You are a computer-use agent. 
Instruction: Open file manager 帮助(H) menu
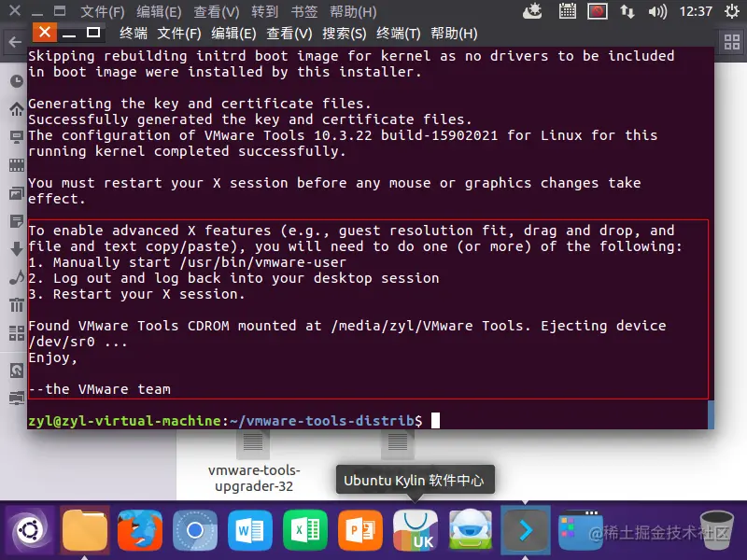tap(353, 11)
